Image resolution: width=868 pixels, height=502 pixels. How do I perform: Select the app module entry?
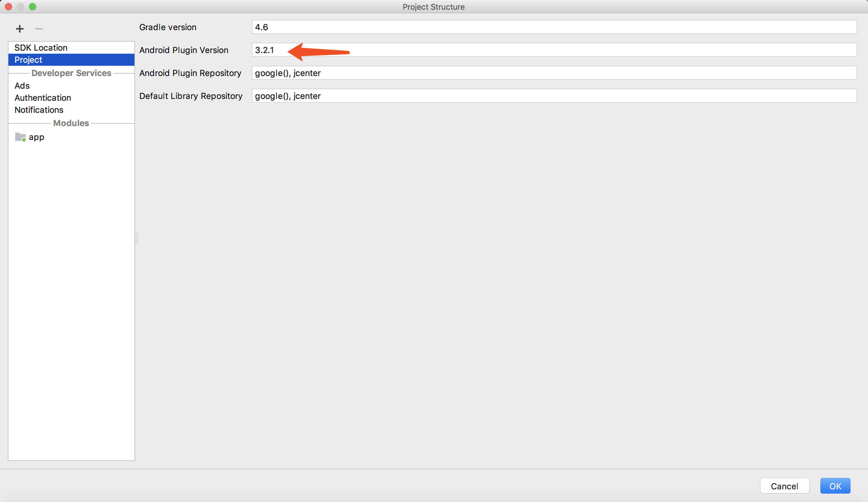pos(71,137)
